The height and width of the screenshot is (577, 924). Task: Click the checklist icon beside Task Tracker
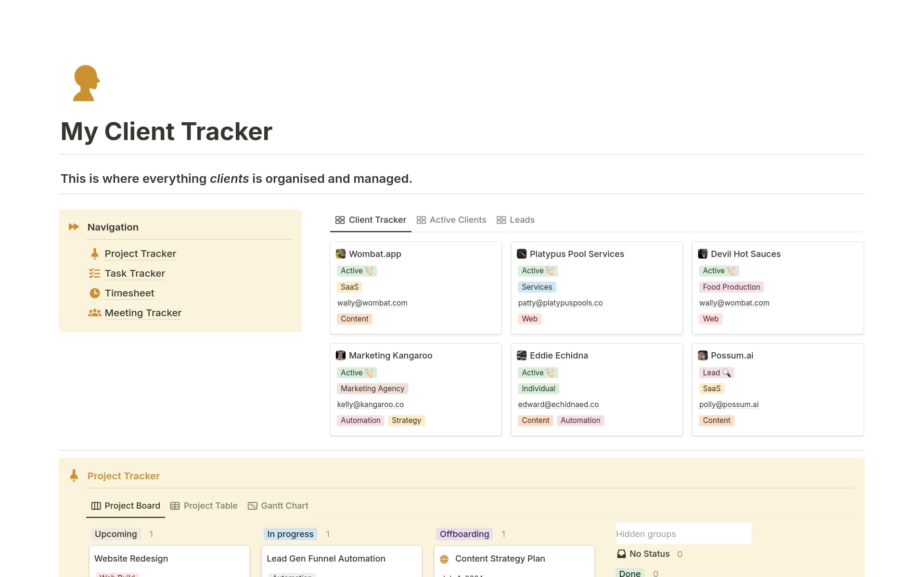point(95,273)
